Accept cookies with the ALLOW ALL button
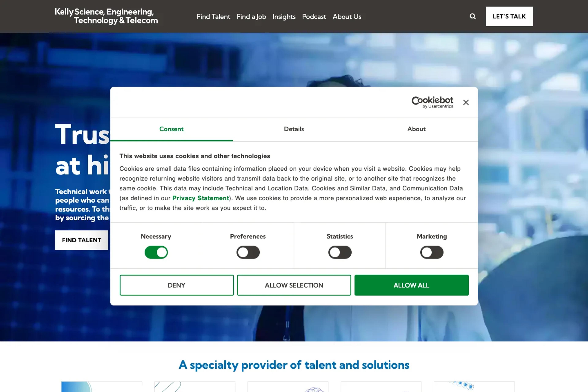 click(411, 285)
